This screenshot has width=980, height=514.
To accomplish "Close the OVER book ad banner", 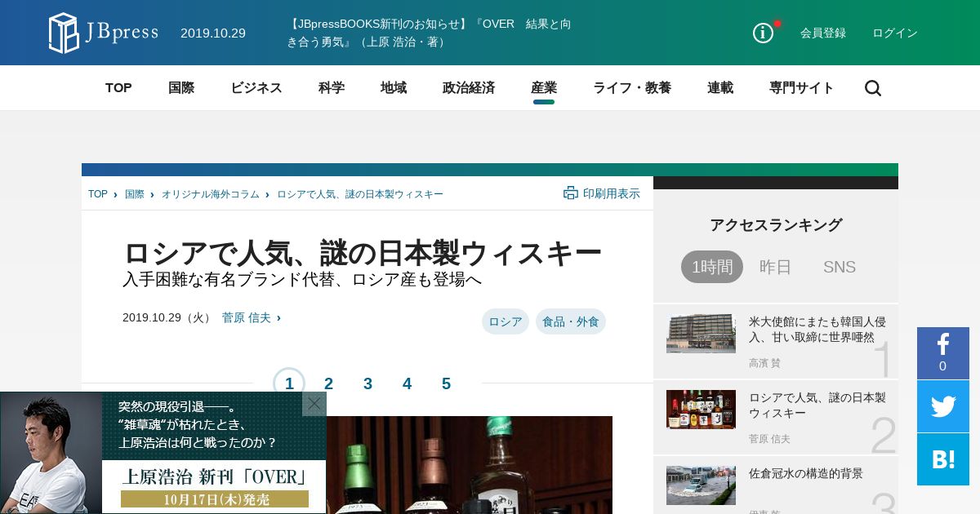I will pos(314,404).
